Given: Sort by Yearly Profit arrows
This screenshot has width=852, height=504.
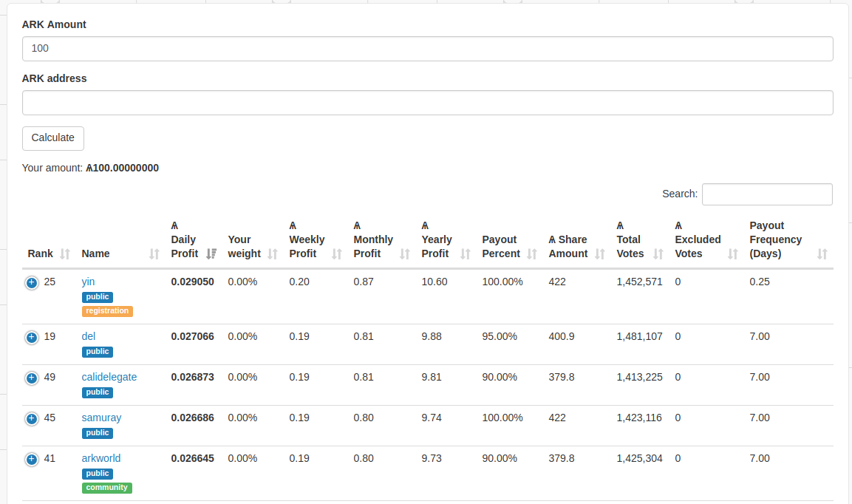Looking at the screenshot, I should point(465,254).
